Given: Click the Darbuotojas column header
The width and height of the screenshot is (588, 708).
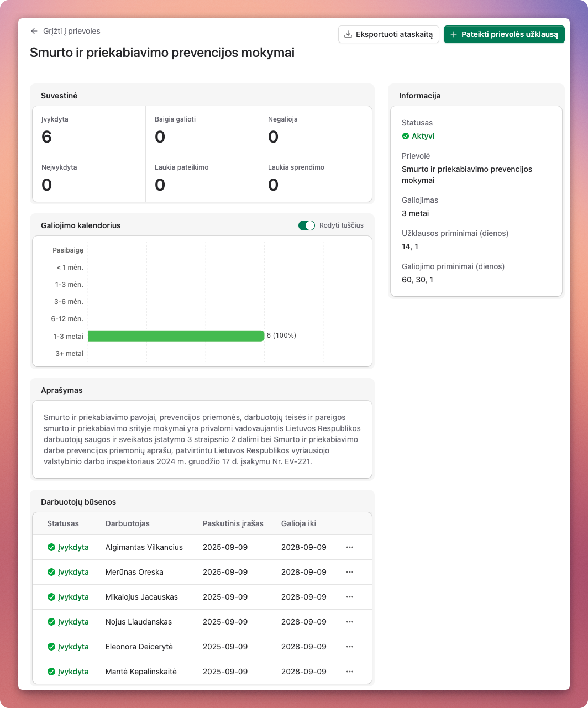Looking at the screenshot, I should (127, 523).
